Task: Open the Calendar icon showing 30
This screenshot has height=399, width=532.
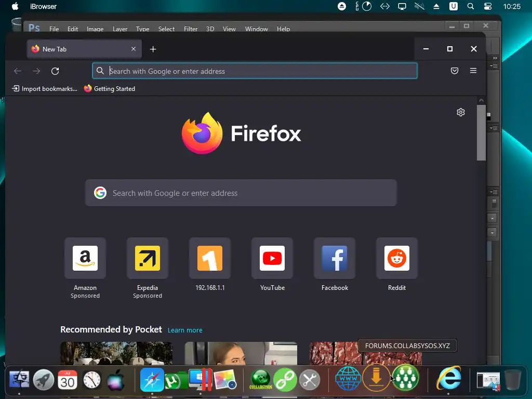Action: (x=68, y=380)
